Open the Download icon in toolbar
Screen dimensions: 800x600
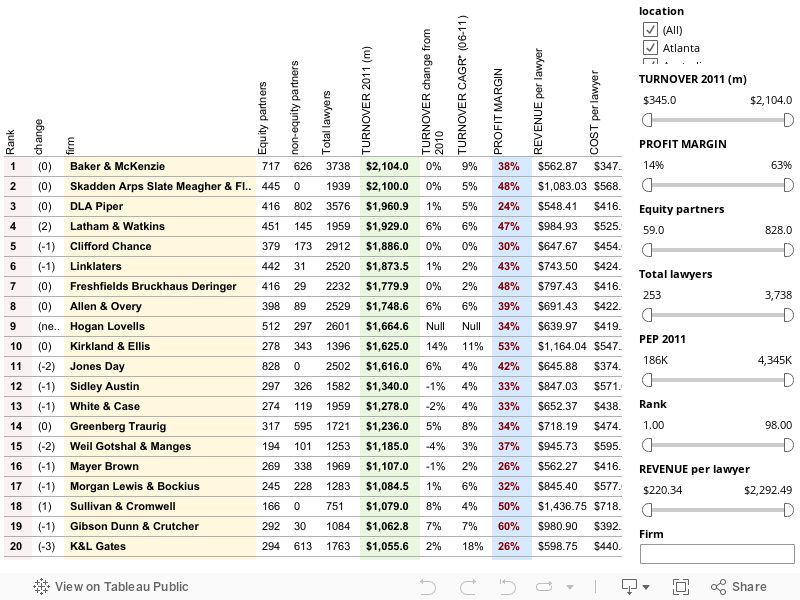click(630, 587)
